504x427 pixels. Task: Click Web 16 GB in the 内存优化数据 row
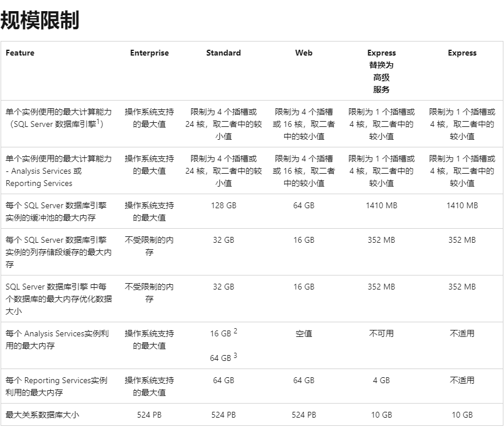coord(304,287)
